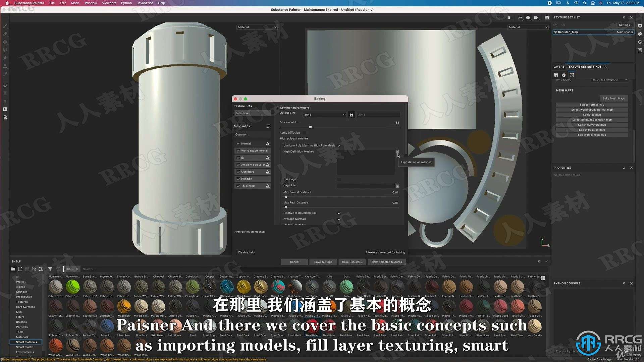
Task: Adjust the Max Frontal Distance slider handle
Action: 286,197
